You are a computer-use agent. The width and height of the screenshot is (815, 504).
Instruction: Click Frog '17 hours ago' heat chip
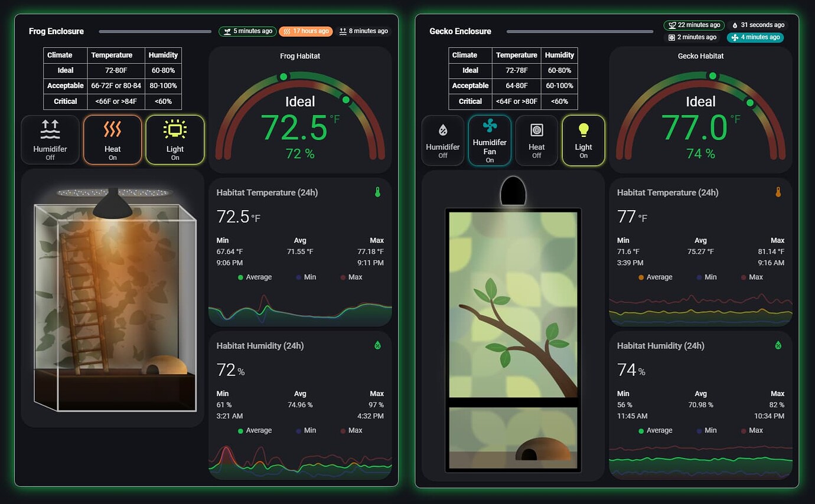(306, 31)
